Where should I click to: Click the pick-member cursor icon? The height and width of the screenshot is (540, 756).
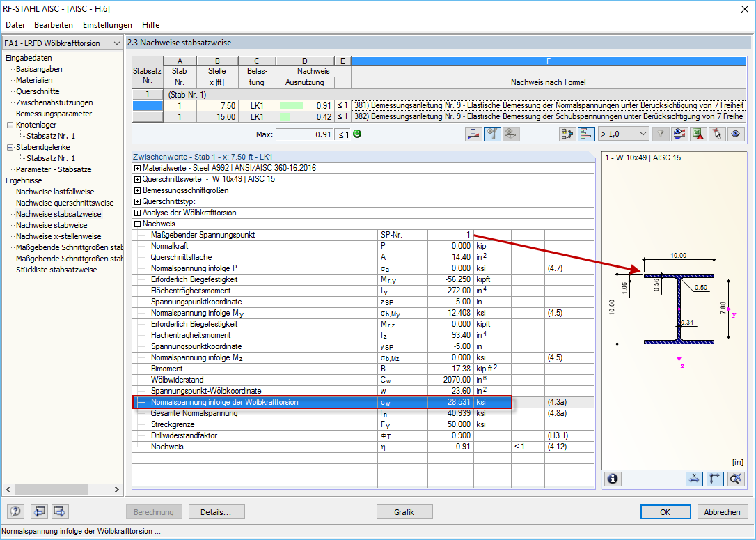(x=716, y=134)
